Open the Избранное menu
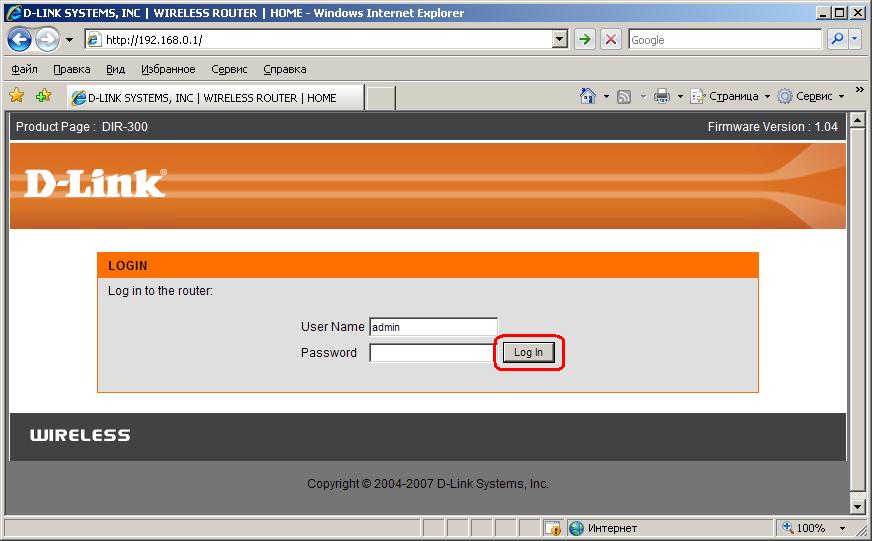 tap(168, 69)
